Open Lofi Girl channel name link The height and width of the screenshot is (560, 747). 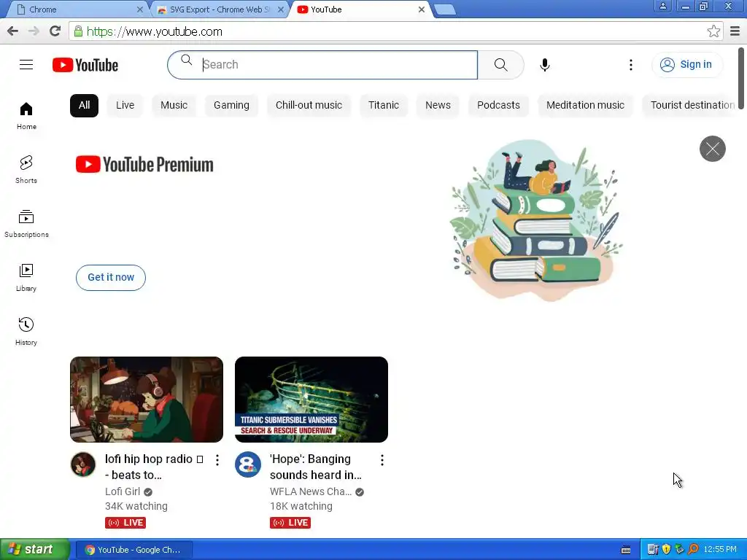tap(123, 491)
